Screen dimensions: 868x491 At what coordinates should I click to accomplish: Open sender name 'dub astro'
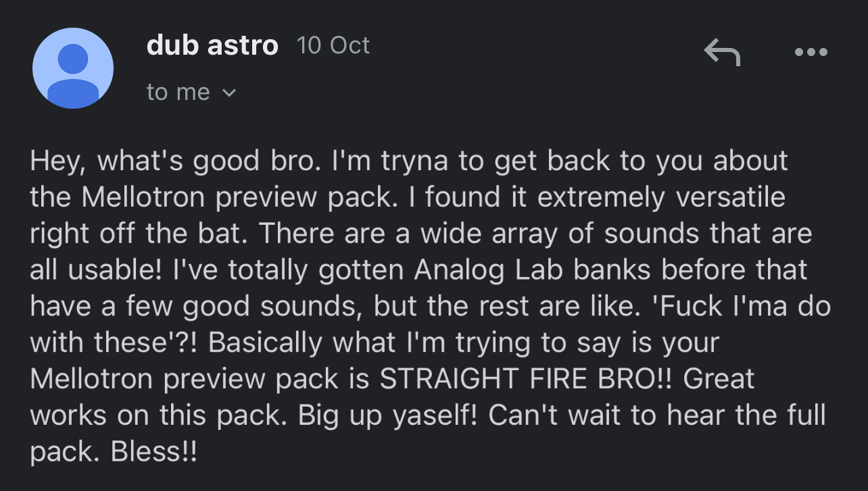[x=212, y=45]
